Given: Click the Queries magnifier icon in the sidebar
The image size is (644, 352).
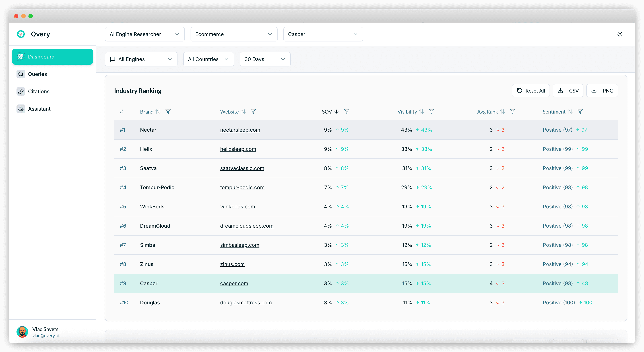Looking at the screenshot, I should [x=21, y=74].
